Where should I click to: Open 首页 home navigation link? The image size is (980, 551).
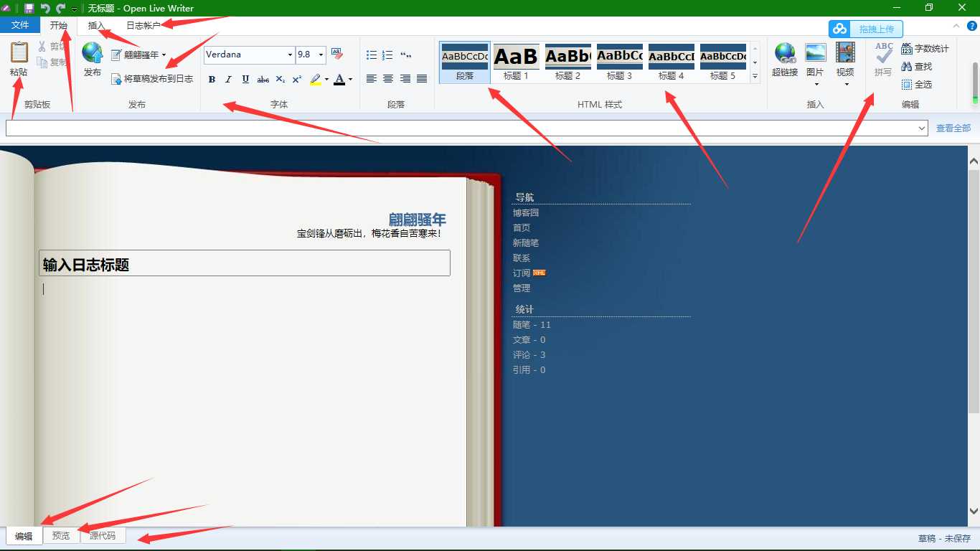pos(522,227)
